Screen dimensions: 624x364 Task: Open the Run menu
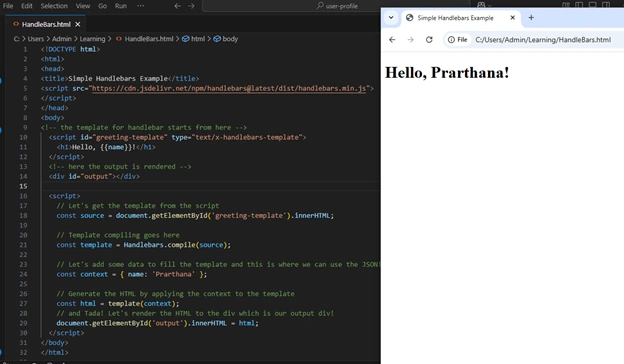click(121, 6)
